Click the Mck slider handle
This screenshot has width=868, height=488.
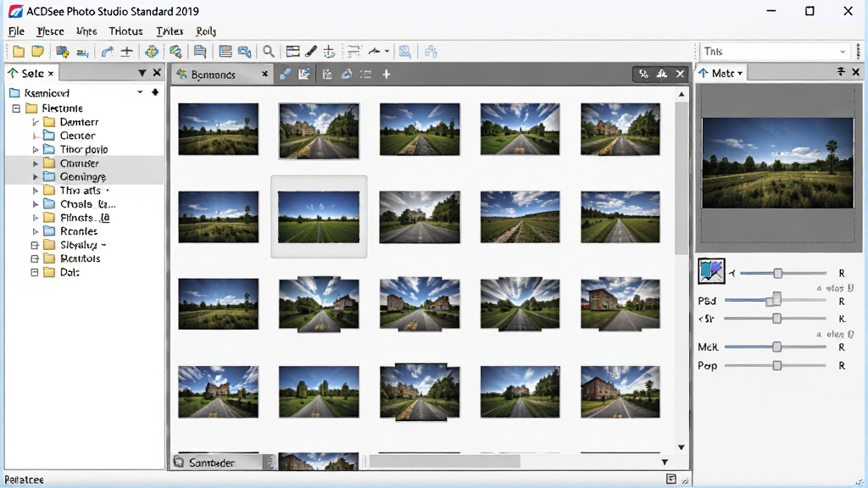click(x=776, y=347)
